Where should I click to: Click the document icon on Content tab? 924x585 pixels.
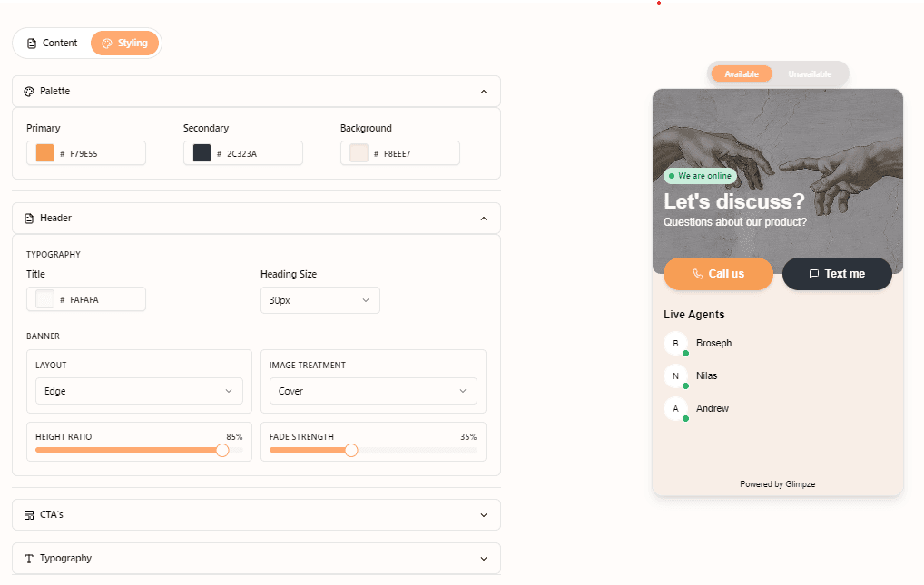coord(33,43)
